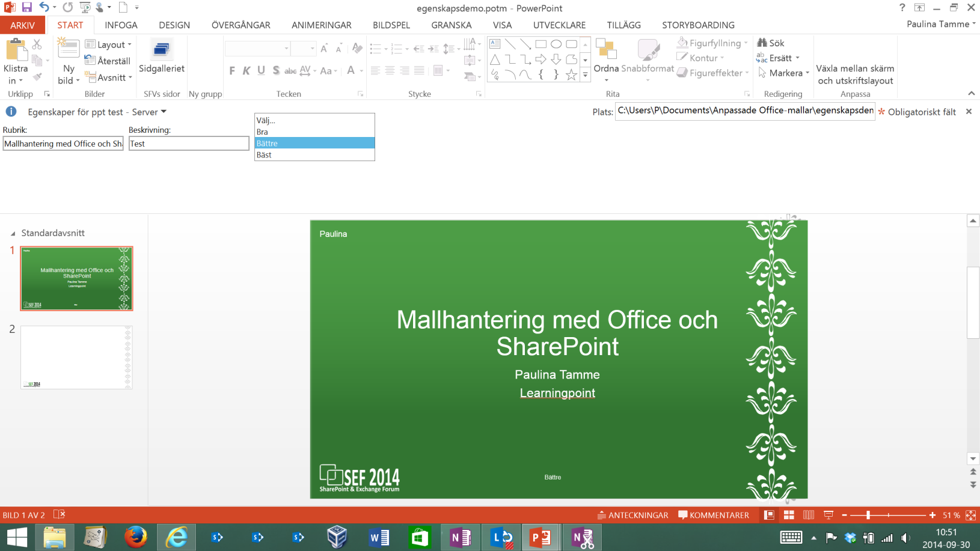Open the Markera select dropdown
Image resolution: width=980 pixels, height=551 pixels.
point(783,73)
